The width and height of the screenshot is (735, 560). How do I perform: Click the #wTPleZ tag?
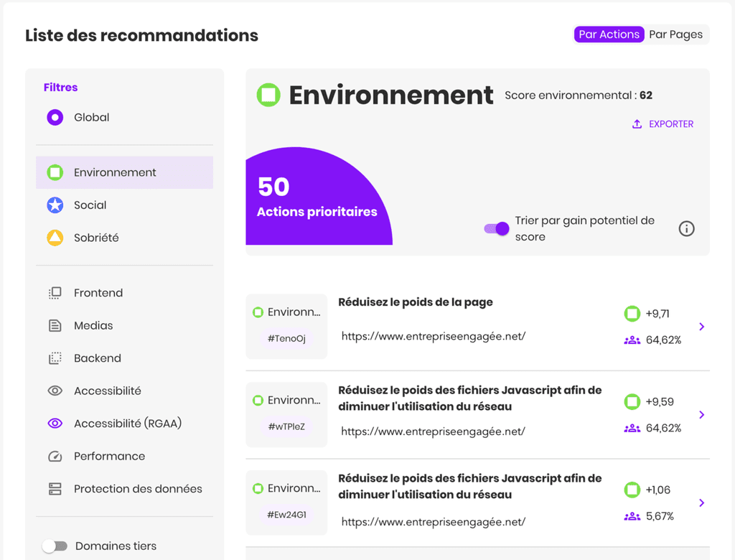(286, 426)
